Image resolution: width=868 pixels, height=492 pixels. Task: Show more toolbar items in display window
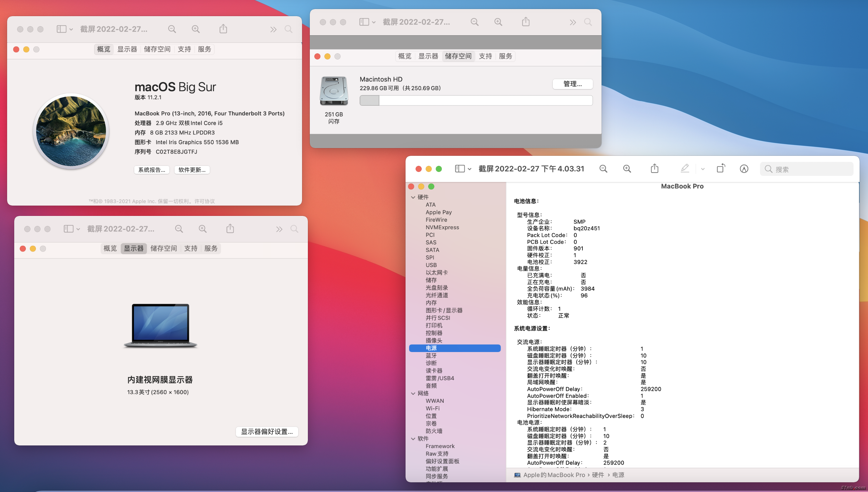click(279, 229)
